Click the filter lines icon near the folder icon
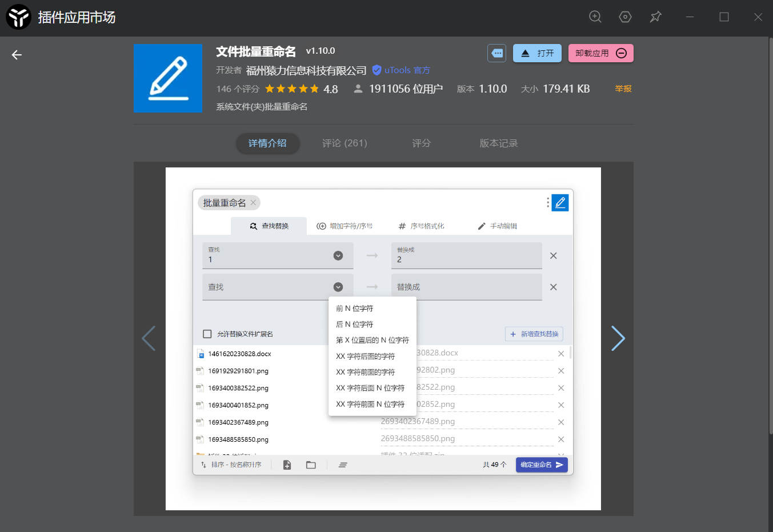Viewport: 773px width, 532px height. coord(342,465)
